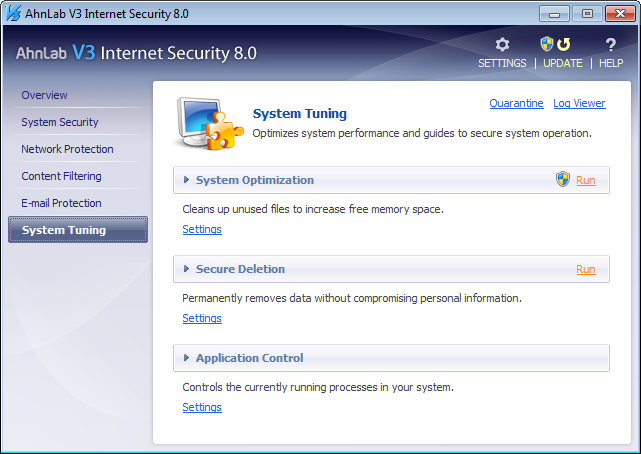Click the 'Cleans up unused files' description
The width and height of the screenshot is (641, 454).
point(313,209)
